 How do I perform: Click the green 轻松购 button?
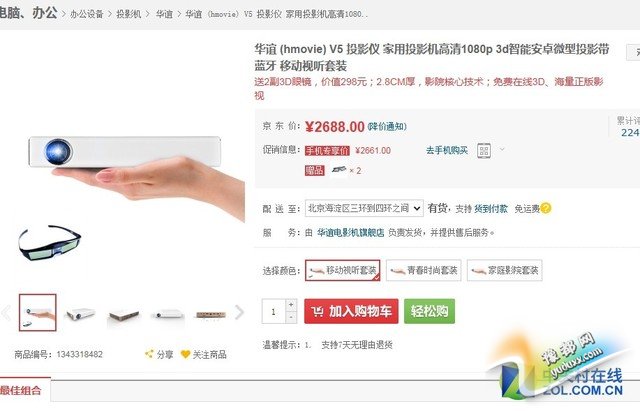coord(429,311)
